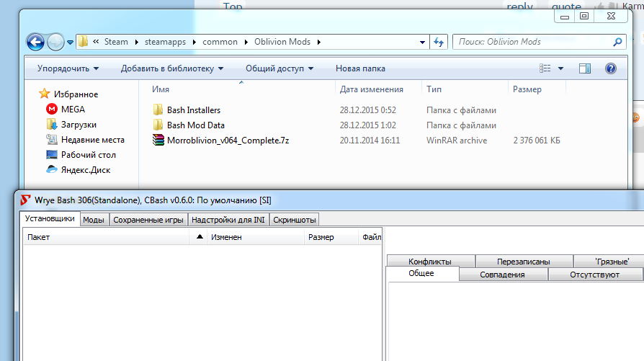Sort installers by Размер column in Wrye Bash

[x=331, y=237]
